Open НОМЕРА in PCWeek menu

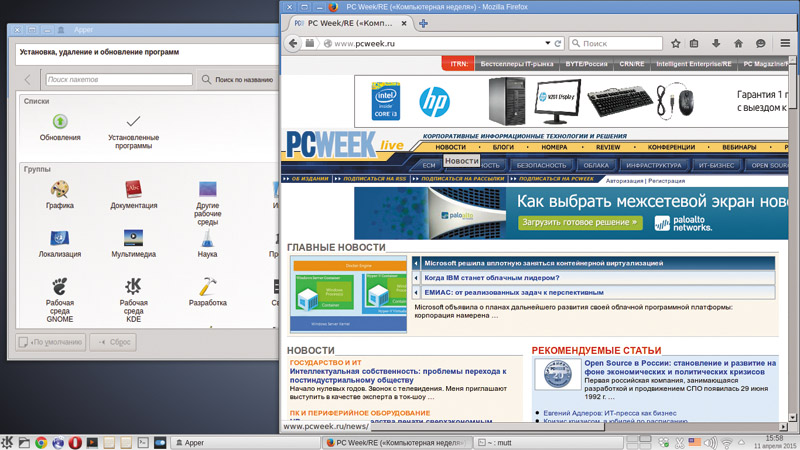[554, 147]
